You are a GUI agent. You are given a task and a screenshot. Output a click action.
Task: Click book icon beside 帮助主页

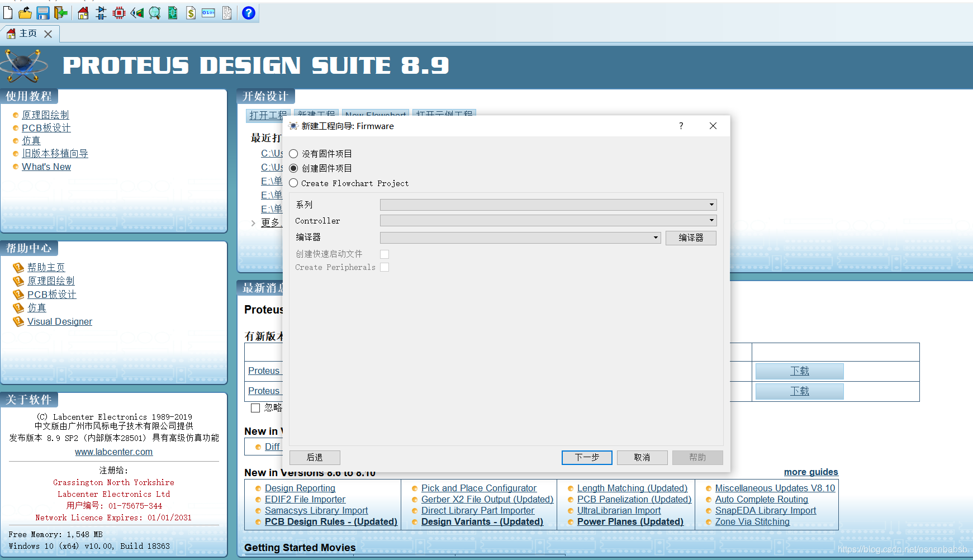[x=18, y=268]
